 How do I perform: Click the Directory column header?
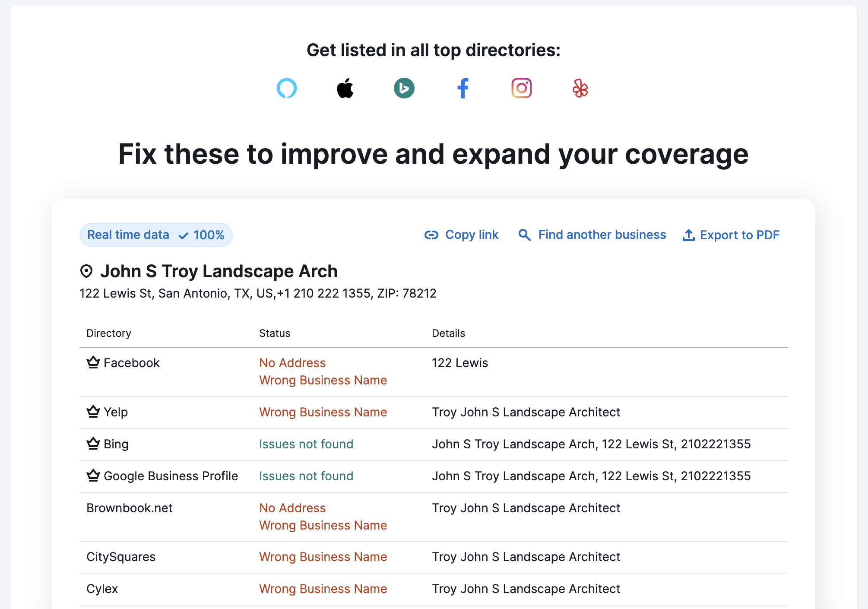pyautogui.click(x=109, y=333)
